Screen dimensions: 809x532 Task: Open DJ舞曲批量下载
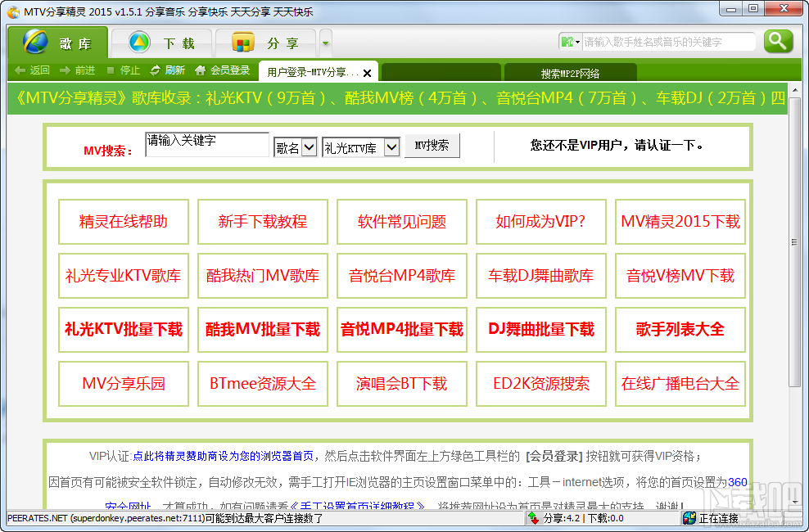[x=540, y=330]
